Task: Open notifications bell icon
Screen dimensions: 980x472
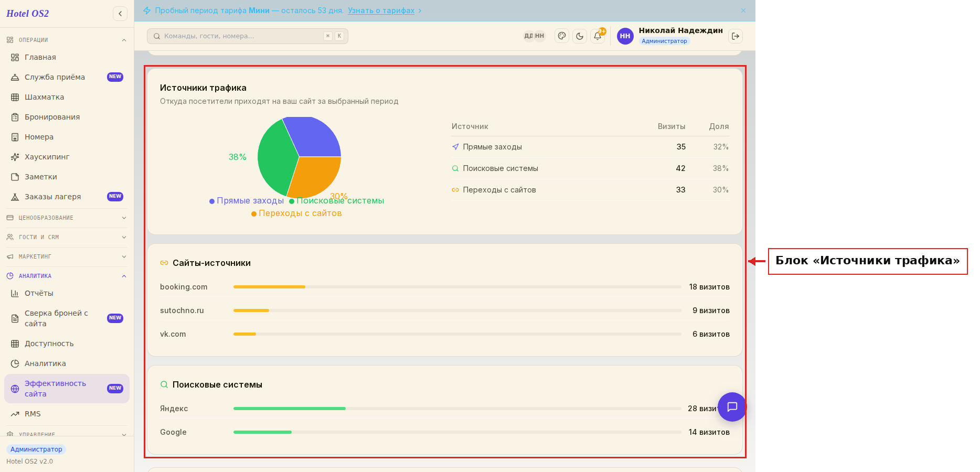Action: (598, 36)
